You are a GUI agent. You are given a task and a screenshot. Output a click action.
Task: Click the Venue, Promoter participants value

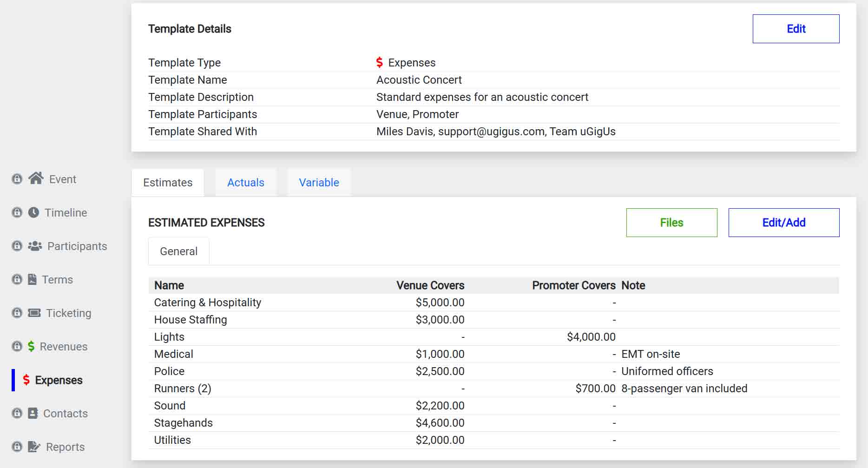(417, 114)
